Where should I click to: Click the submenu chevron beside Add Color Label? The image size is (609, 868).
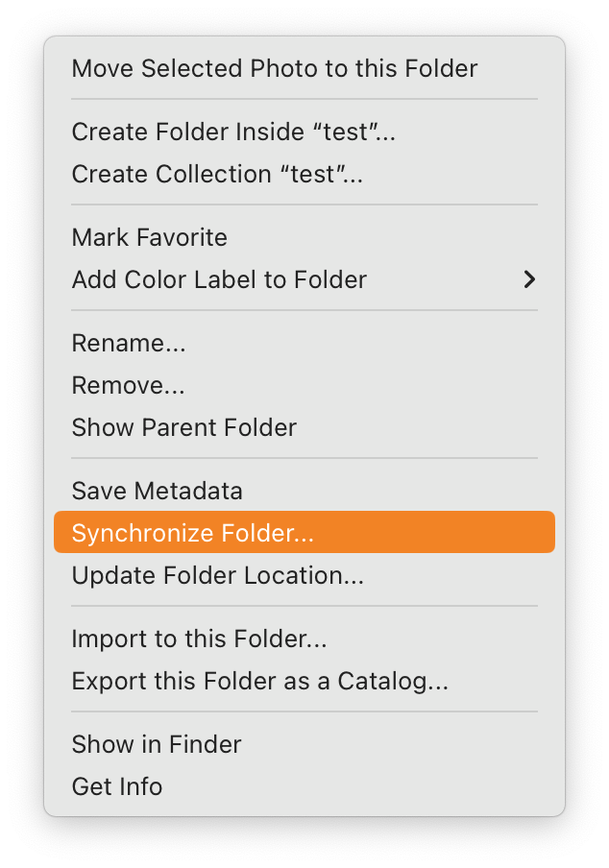tap(528, 280)
